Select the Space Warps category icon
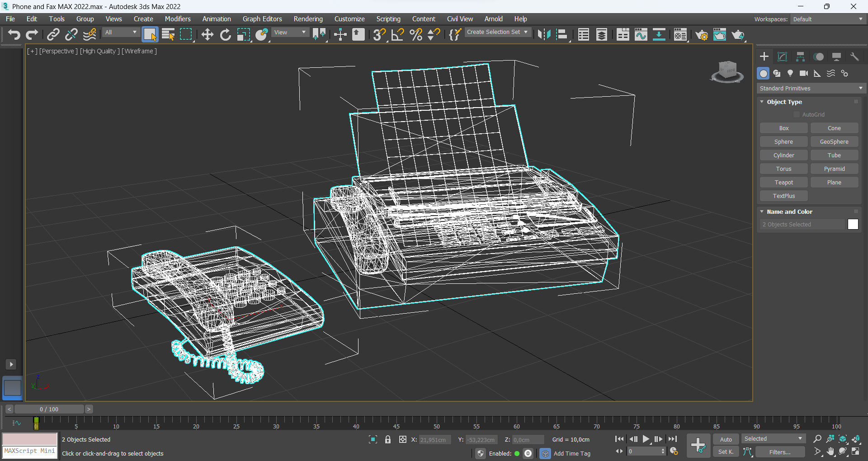This screenshot has height=461, width=868. 831,73
